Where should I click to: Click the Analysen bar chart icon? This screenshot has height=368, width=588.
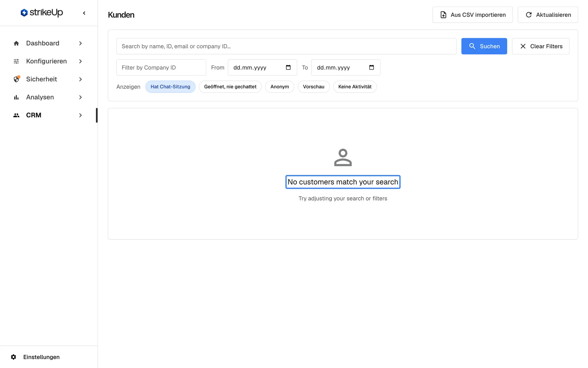(16, 97)
